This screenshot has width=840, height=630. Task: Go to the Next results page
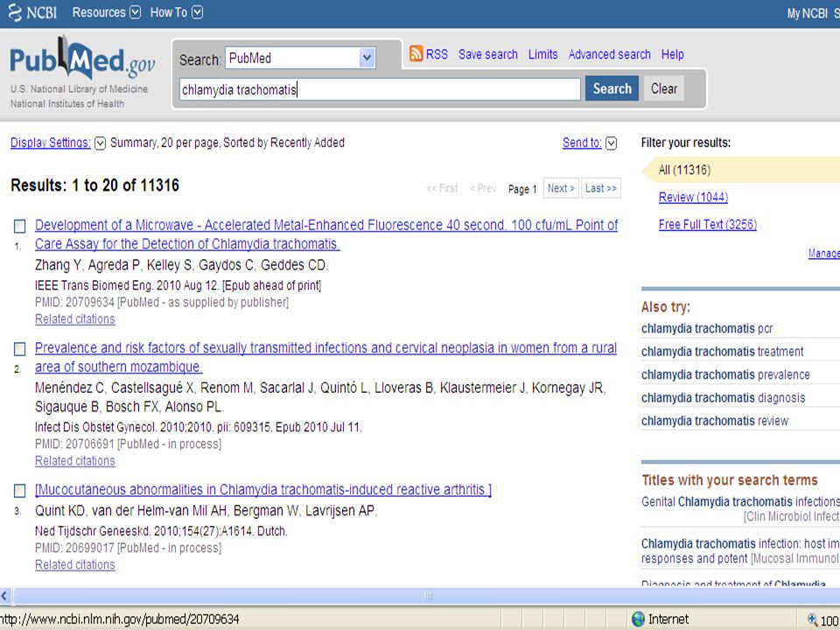tap(561, 188)
